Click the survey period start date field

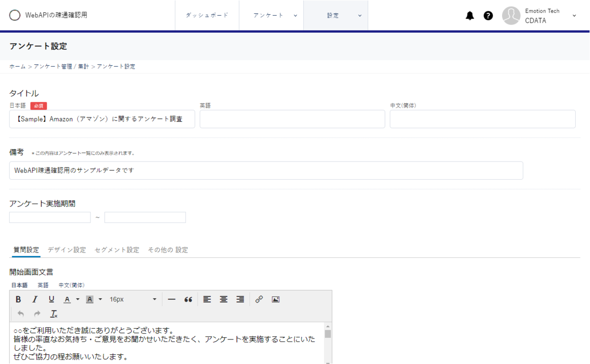click(x=50, y=217)
